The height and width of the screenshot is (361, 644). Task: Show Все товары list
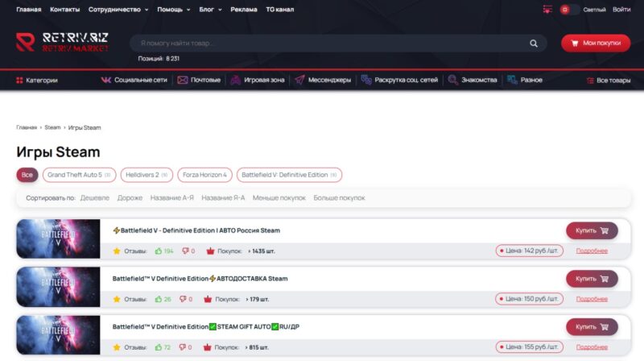(x=609, y=81)
